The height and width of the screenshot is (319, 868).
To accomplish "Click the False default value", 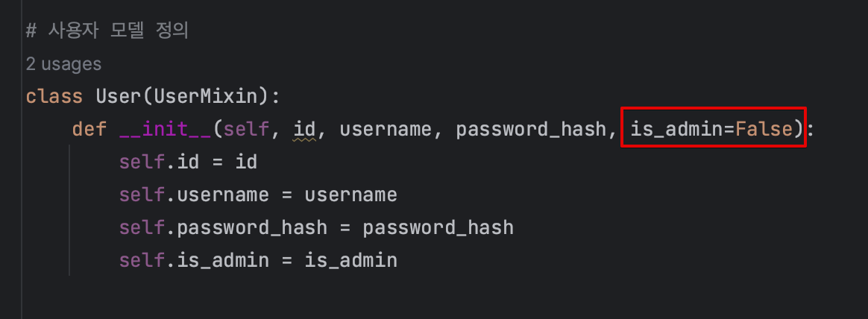I will pos(764,130).
